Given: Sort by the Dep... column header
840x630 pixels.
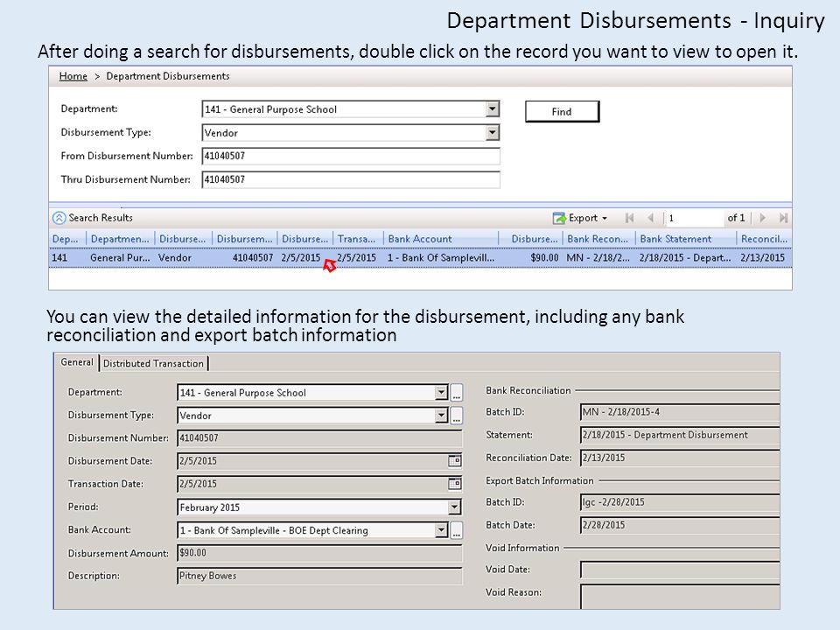Looking at the screenshot, I should [67, 239].
